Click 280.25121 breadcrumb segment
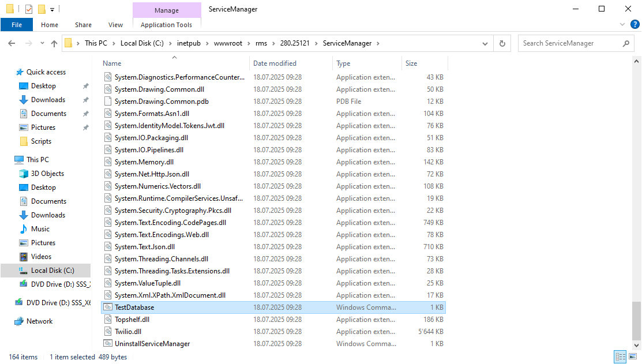This screenshot has width=642, height=364. pos(295,43)
